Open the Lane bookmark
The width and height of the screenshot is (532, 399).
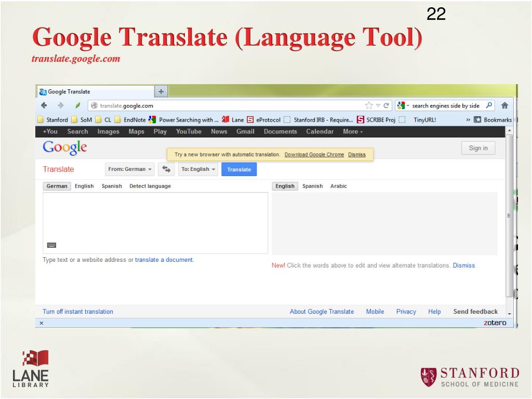point(233,120)
